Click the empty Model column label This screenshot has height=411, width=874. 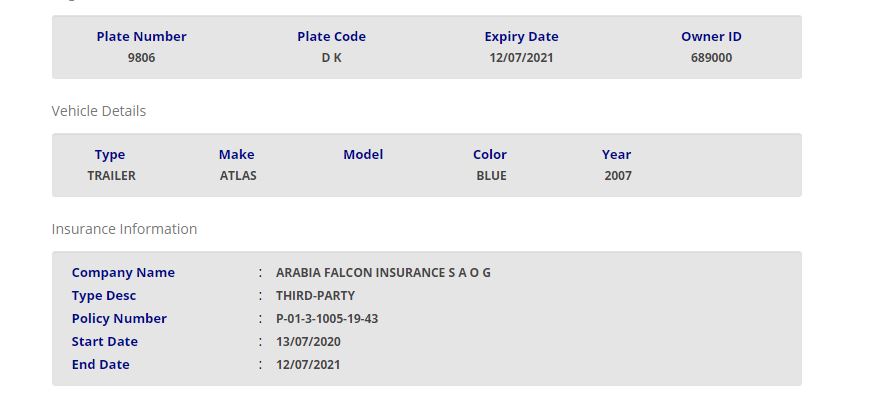pos(363,155)
